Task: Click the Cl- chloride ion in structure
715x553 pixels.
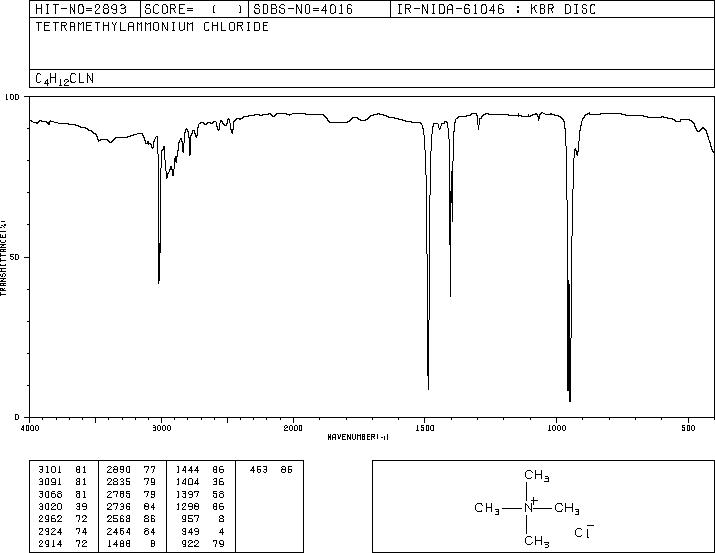Action: coord(584,532)
